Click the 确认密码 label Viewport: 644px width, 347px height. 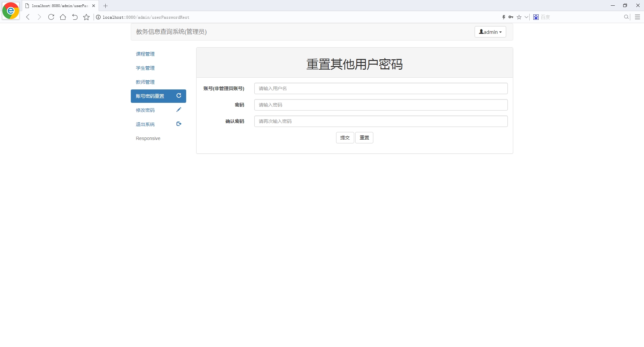coord(235,121)
